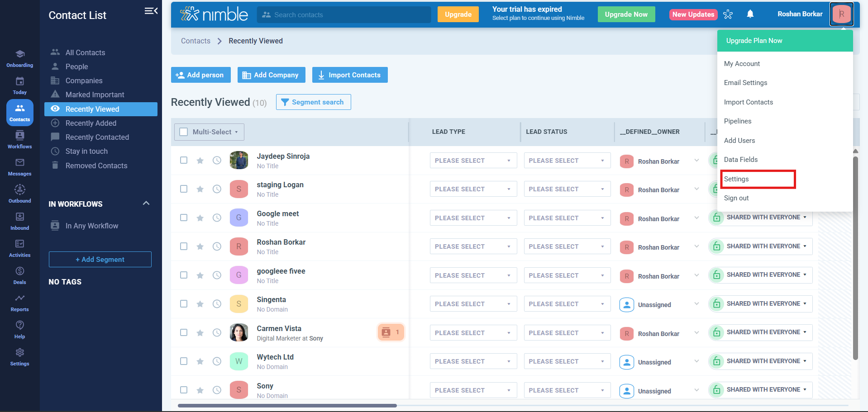Click the Add Company button

pyautogui.click(x=272, y=75)
